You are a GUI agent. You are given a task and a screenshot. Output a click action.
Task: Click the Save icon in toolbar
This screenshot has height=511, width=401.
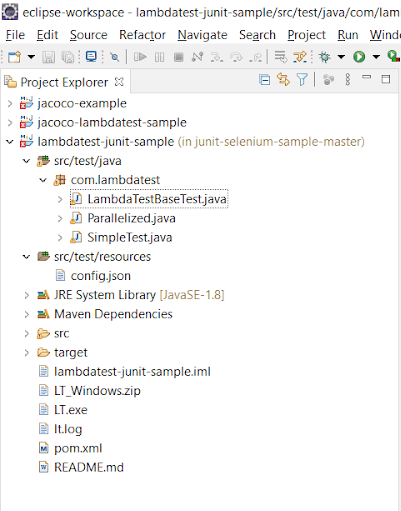49,57
